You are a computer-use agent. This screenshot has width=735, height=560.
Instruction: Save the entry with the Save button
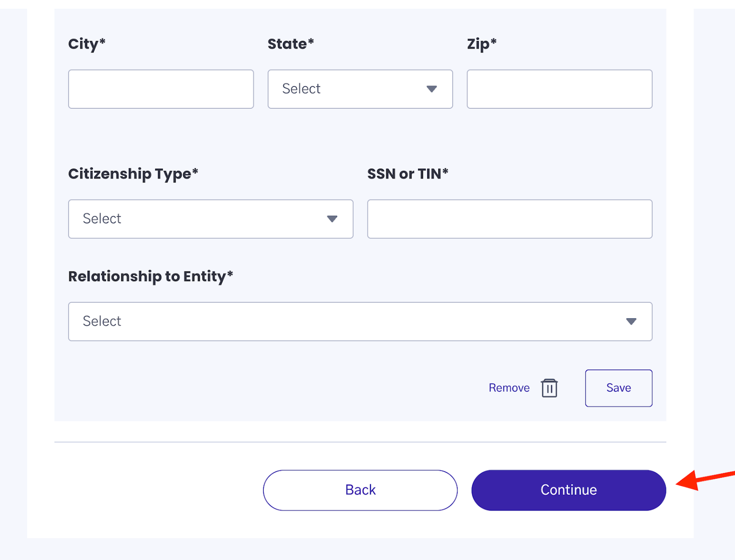(x=619, y=388)
